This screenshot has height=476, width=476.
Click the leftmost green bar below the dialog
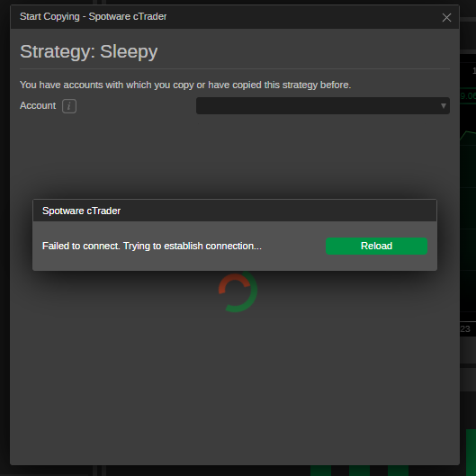(320, 471)
